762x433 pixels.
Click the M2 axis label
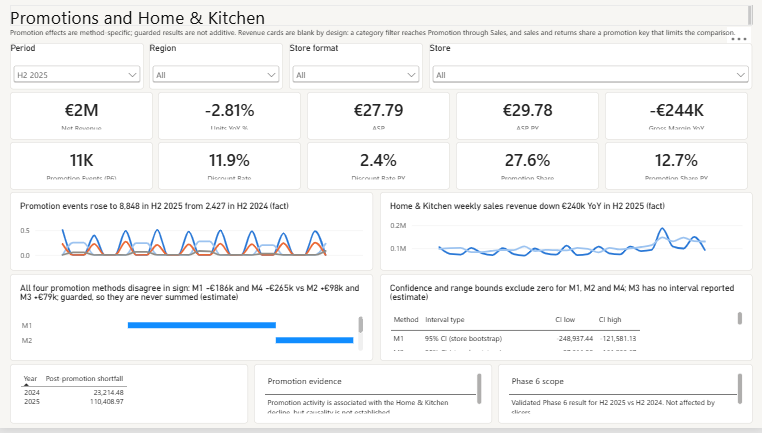pos(27,340)
